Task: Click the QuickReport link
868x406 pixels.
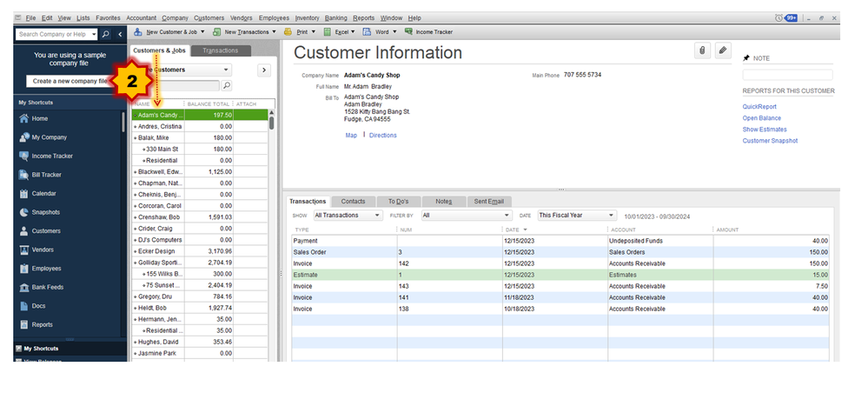Action: click(759, 107)
